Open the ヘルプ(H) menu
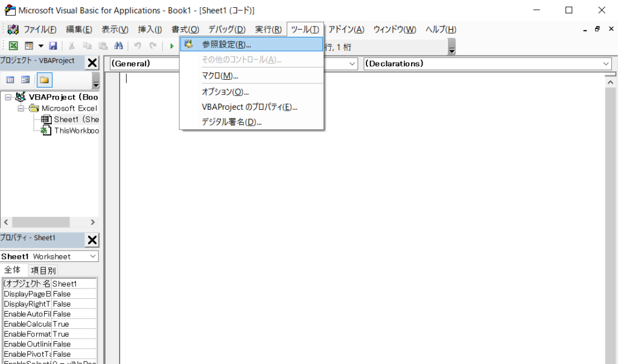618x364 pixels. pos(441,29)
